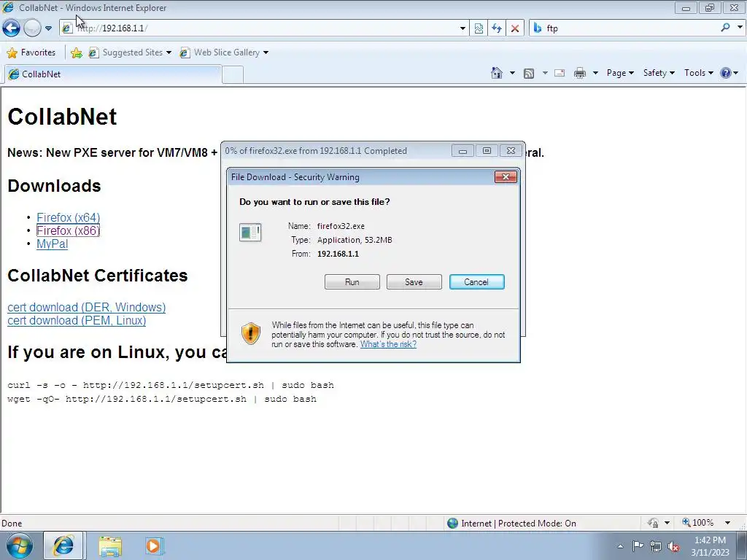Open Suggested Sites dropdown
The width and height of the screenshot is (747, 560).
(130, 52)
